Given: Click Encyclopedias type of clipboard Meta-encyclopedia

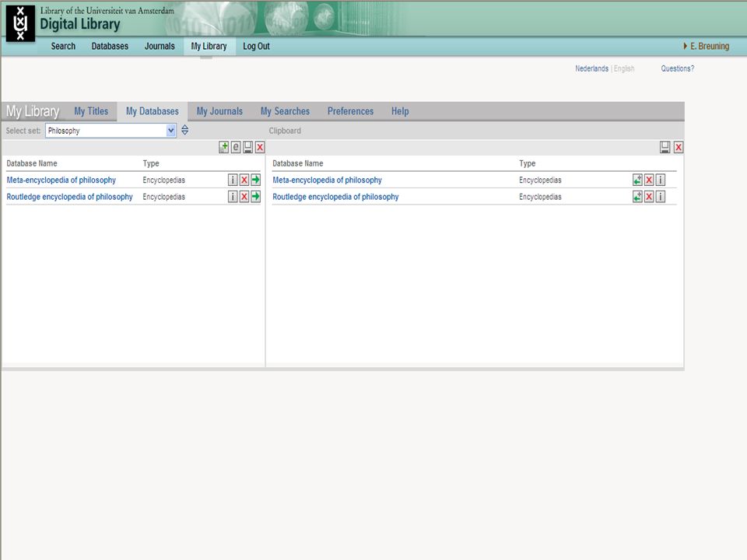Looking at the screenshot, I should (540, 180).
